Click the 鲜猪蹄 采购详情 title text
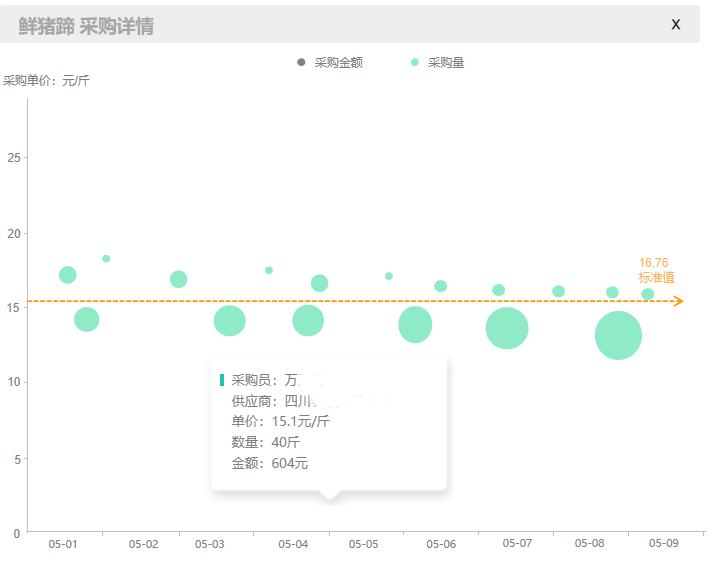The height and width of the screenshot is (567, 716). coord(86,26)
